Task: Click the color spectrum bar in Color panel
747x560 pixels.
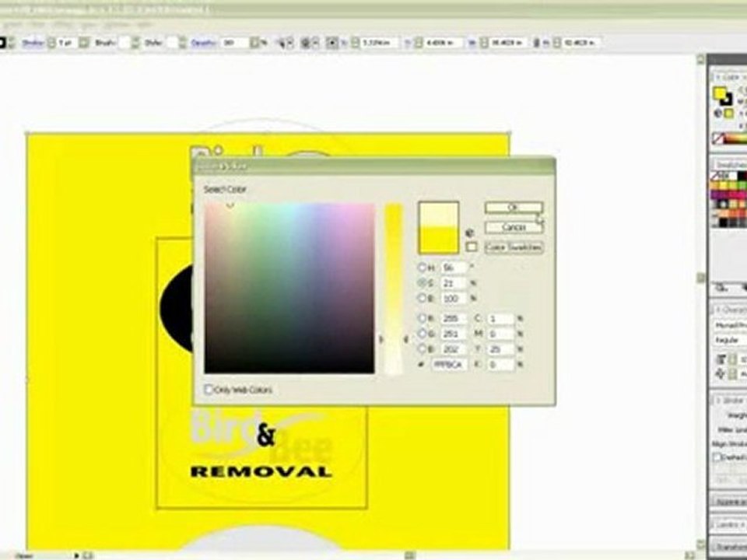Action: tap(736, 139)
